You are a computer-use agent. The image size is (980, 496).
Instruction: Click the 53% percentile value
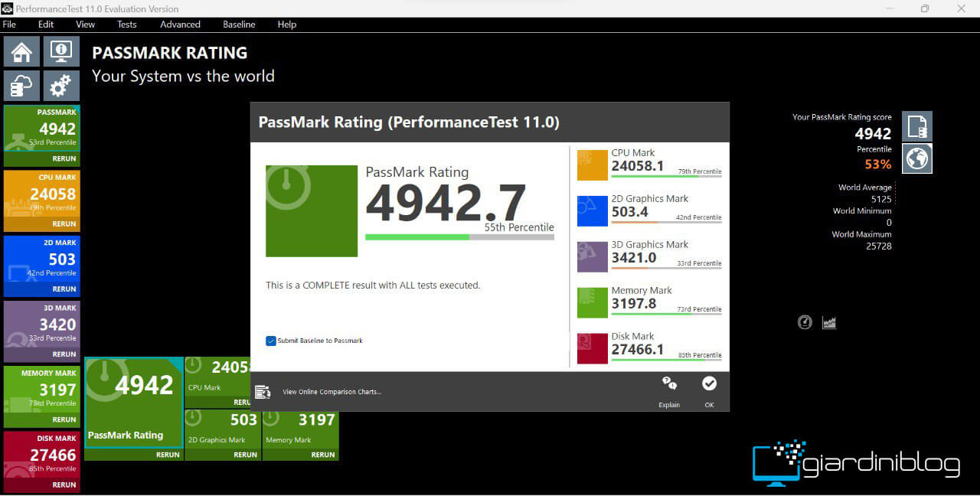tap(877, 165)
